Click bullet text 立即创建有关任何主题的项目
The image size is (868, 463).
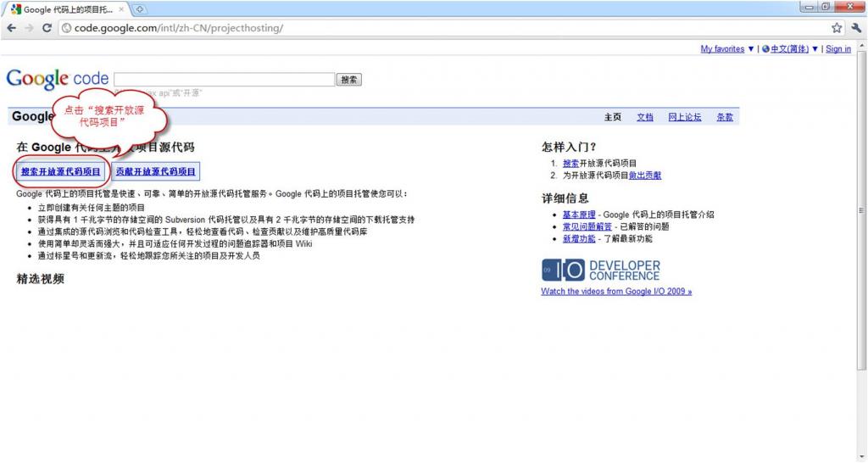click(x=92, y=208)
